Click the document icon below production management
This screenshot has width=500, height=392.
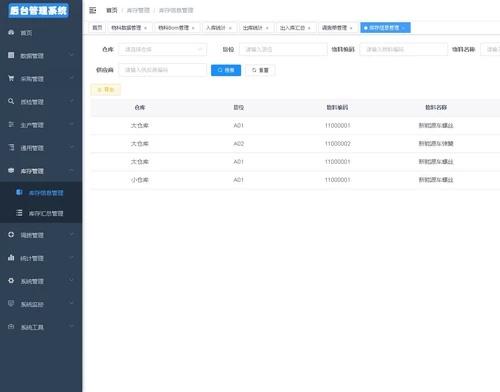coord(11,147)
